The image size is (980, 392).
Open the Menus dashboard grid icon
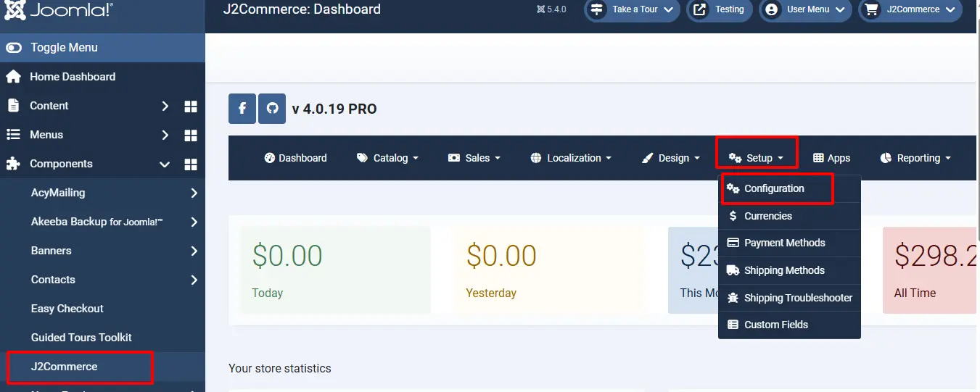click(191, 135)
